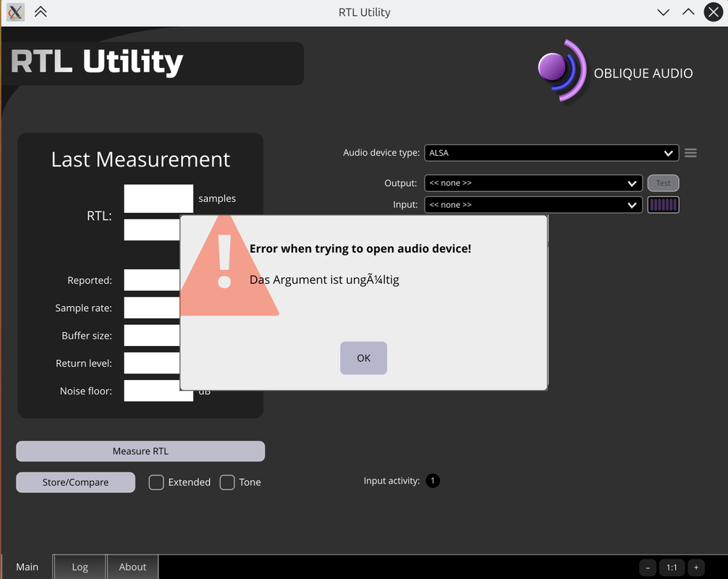The image size is (728, 579).
Task: Click the X11 app icon in title bar
Action: (x=15, y=12)
